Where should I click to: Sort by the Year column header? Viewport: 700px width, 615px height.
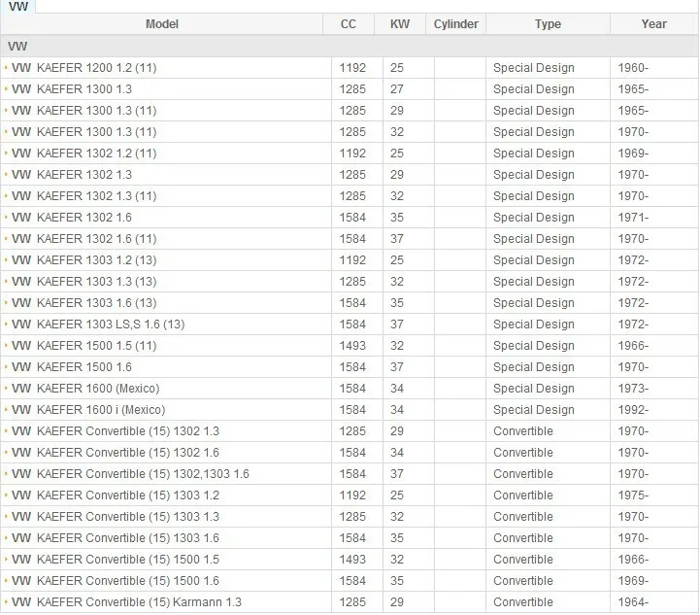pos(654,24)
